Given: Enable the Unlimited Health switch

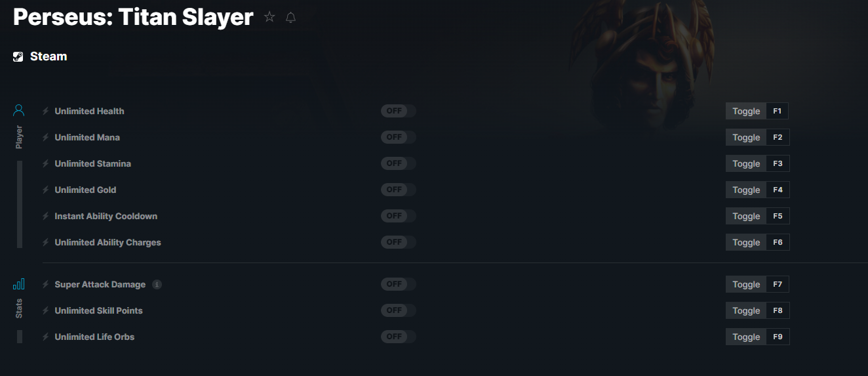Looking at the screenshot, I should [x=399, y=111].
